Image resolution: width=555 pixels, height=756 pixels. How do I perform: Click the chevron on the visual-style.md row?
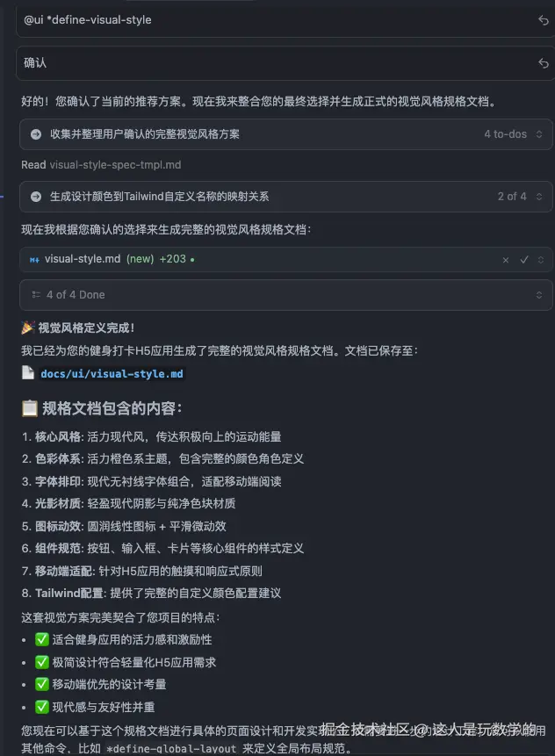pyautogui.click(x=541, y=261)
